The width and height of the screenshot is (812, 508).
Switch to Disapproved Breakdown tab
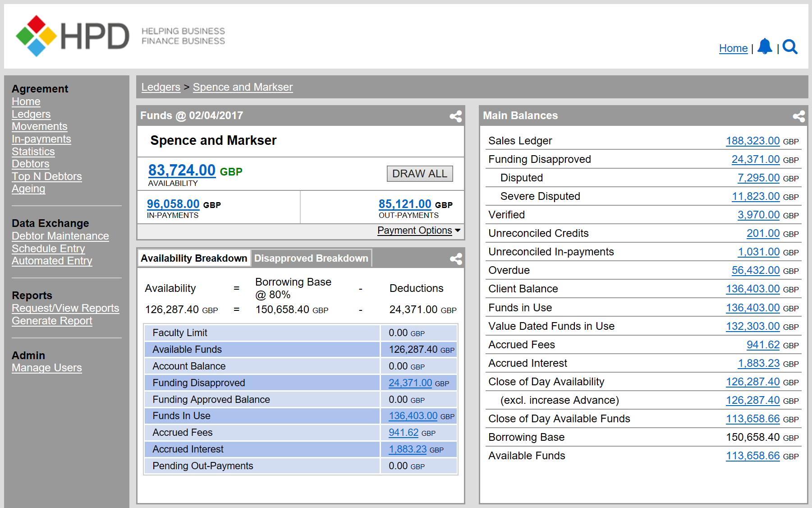[311, 258]
